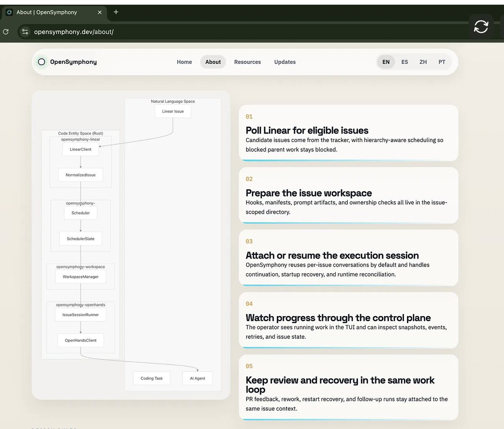This screenshot has width=504, height=429.
Task: Click the LinearClient diagram node
Action: point(81,149)
